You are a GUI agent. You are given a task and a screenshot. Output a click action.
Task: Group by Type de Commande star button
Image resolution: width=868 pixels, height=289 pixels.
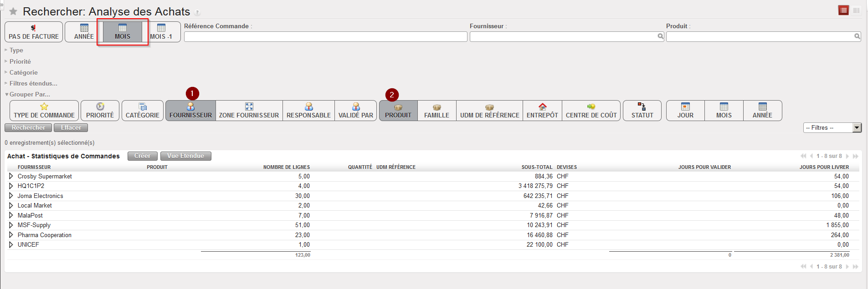[44, 111]
